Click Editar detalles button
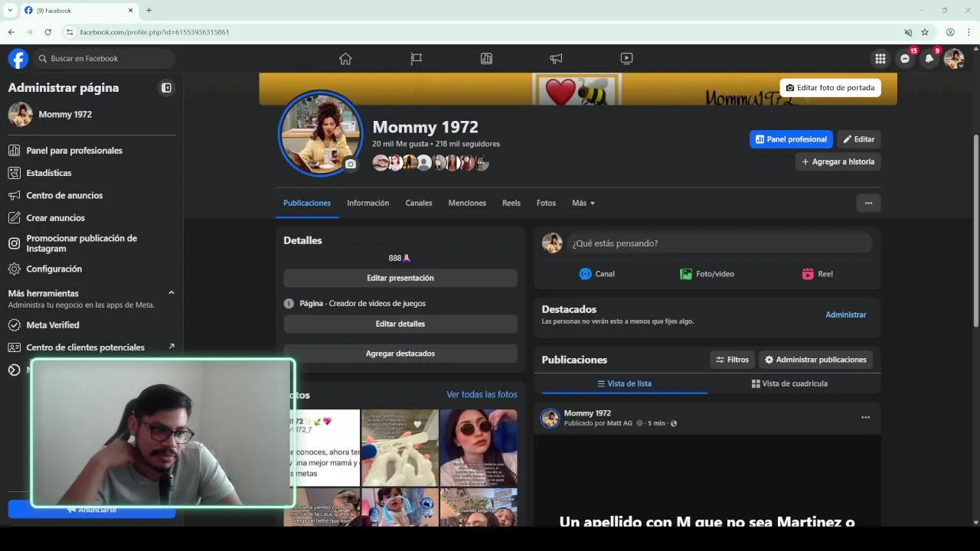This screenshot has width=980, height=551. (400, 324)
